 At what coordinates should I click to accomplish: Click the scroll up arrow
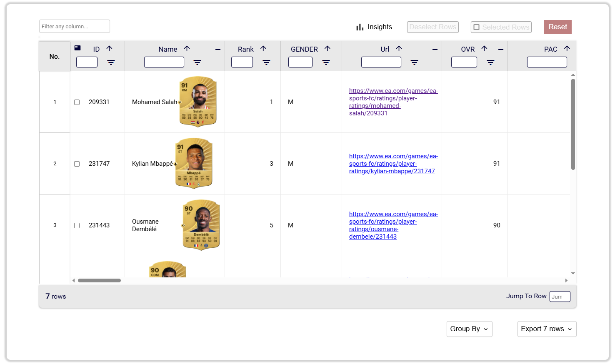[573, 75]
